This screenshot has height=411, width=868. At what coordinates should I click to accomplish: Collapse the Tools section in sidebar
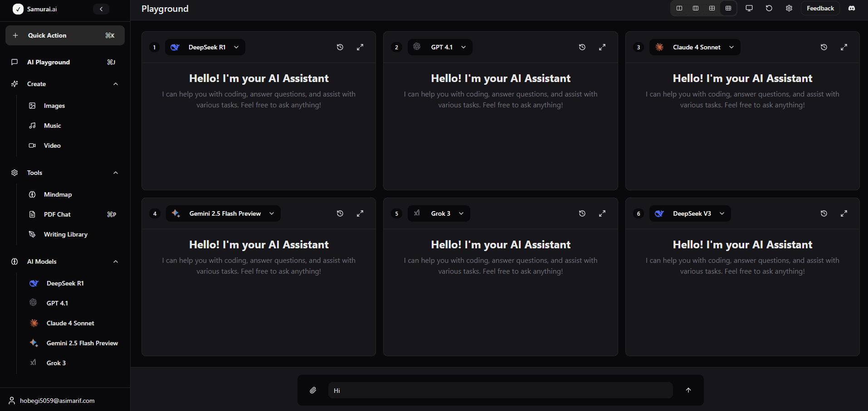coord(116,173)
